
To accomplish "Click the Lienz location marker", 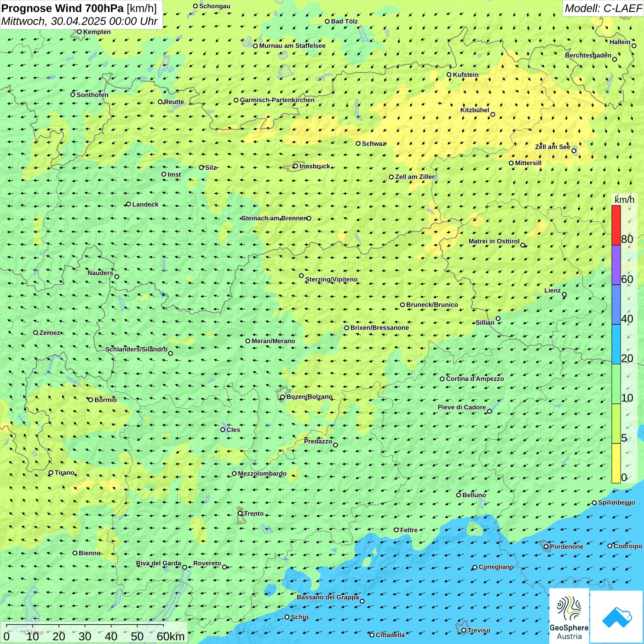I will point(564,294).
